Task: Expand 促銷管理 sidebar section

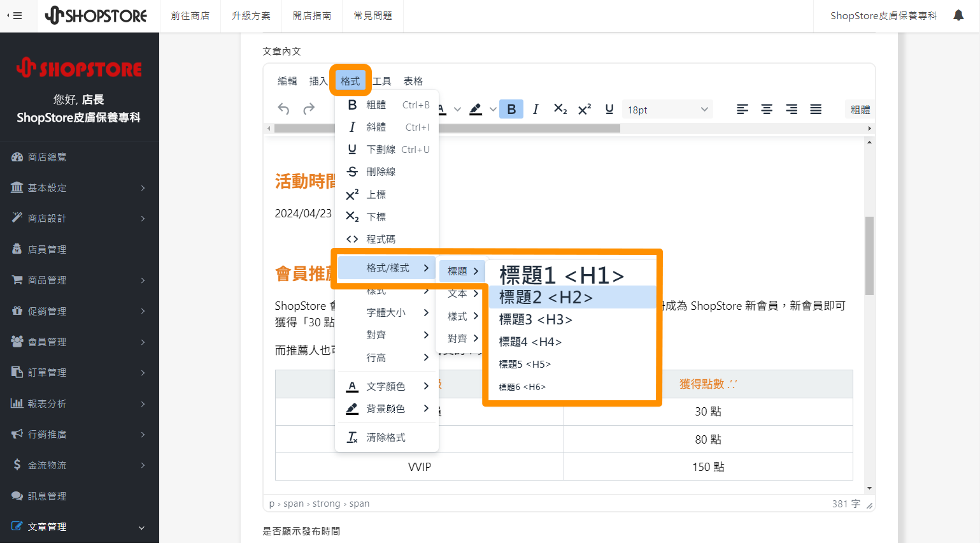Action: click(x=80, y=311)
